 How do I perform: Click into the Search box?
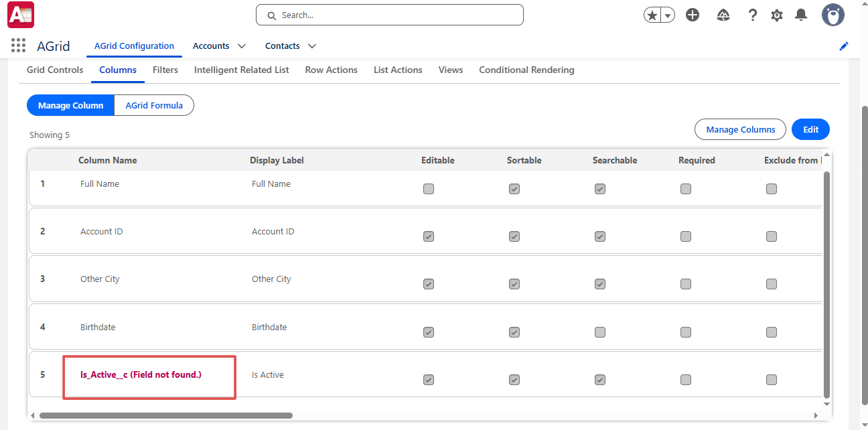(390, 15)
